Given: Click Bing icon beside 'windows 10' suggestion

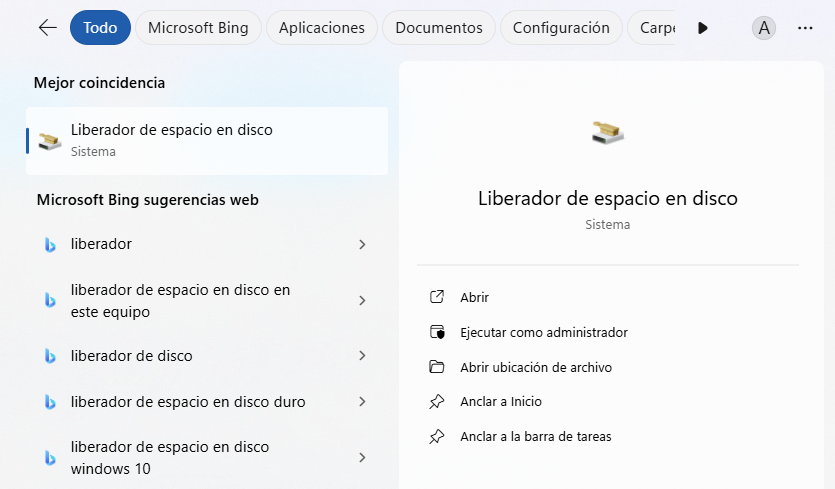Looking at the screenshot, I should 50,458.
